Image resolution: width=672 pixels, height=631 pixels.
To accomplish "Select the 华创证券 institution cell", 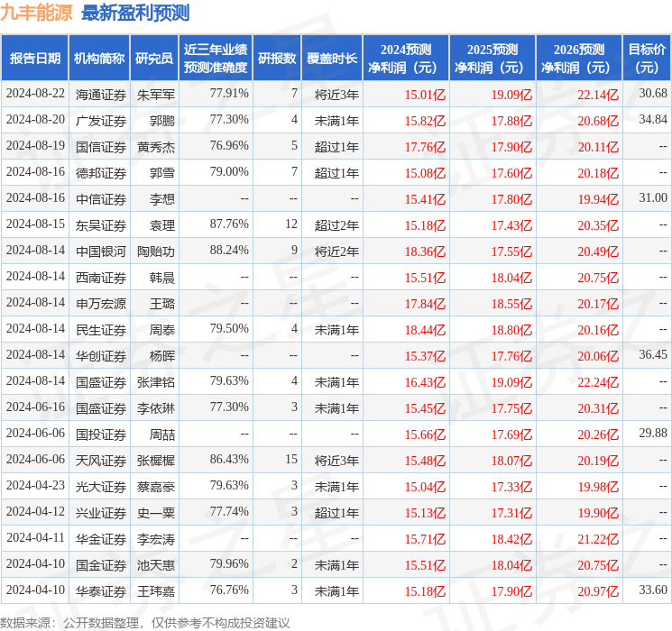I will click(101, 356).
